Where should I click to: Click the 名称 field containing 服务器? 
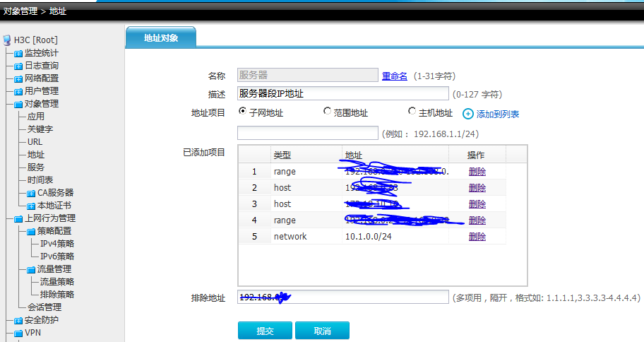pos(308,75)
